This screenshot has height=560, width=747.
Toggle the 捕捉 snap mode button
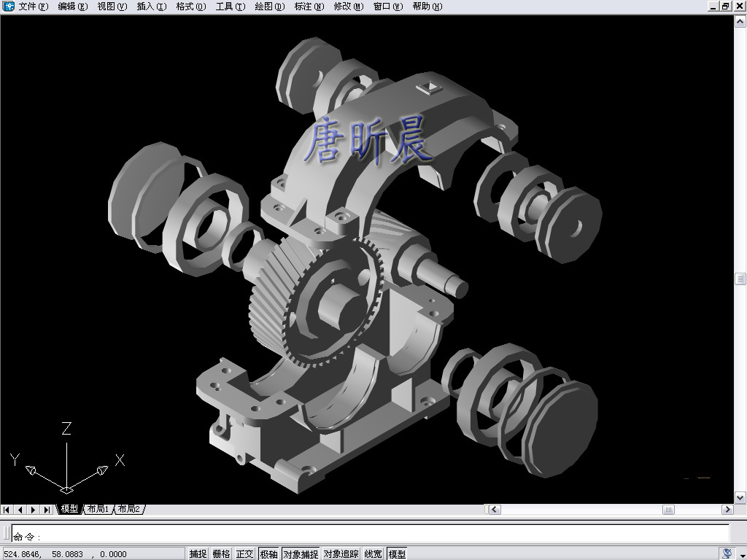pyautogui.click(x=198, y=554)
